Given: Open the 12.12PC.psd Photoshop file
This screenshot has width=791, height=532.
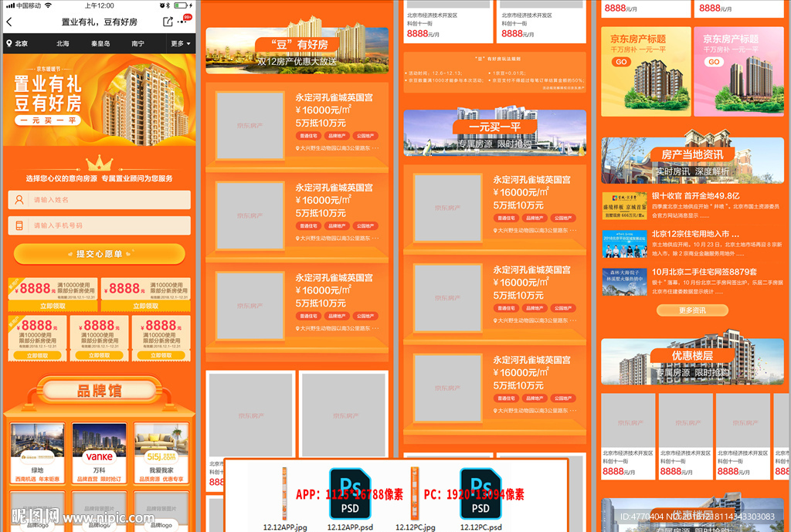Looking at the screenshot, I should (480, 500).
